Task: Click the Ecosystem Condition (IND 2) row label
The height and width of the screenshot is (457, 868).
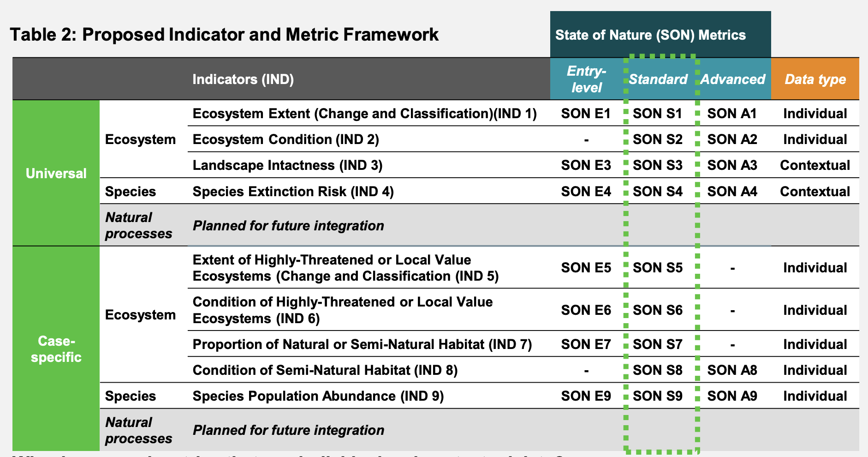Action: [x=285, y=139]
